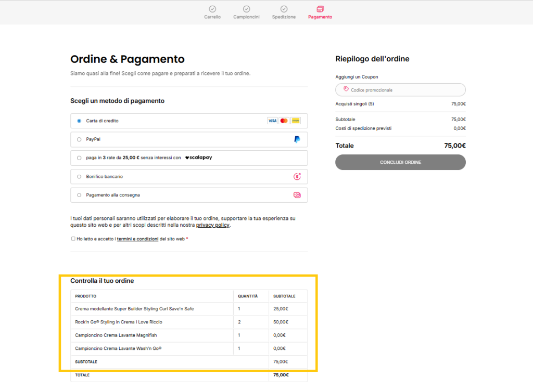Viewport: 533px width, 392px height.
Task: Click the coupon tag icon in promo field
Action: 345,90
